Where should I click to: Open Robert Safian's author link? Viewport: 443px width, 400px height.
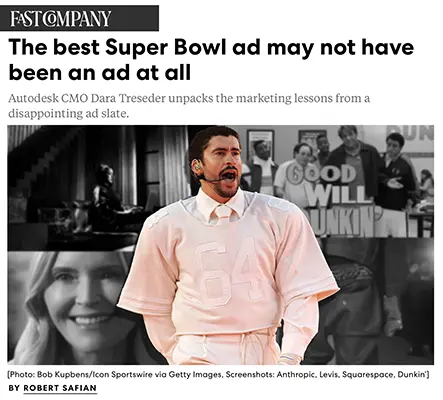(60, 388)
